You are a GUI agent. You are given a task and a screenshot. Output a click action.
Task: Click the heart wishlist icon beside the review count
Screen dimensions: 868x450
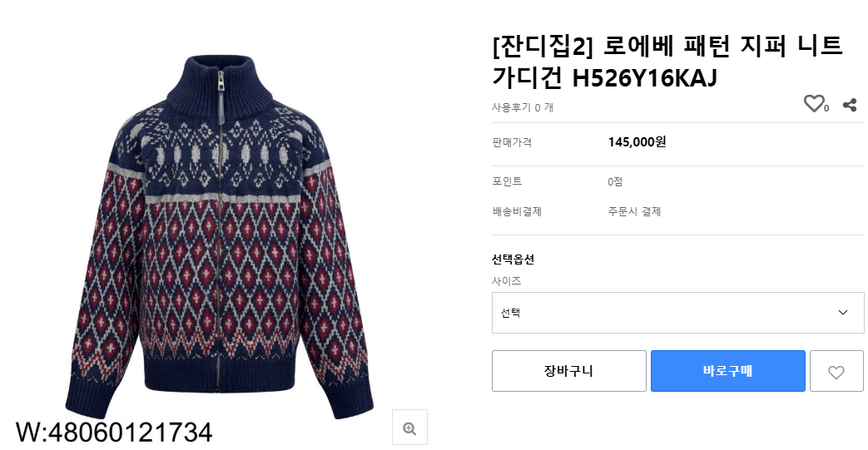813,104
